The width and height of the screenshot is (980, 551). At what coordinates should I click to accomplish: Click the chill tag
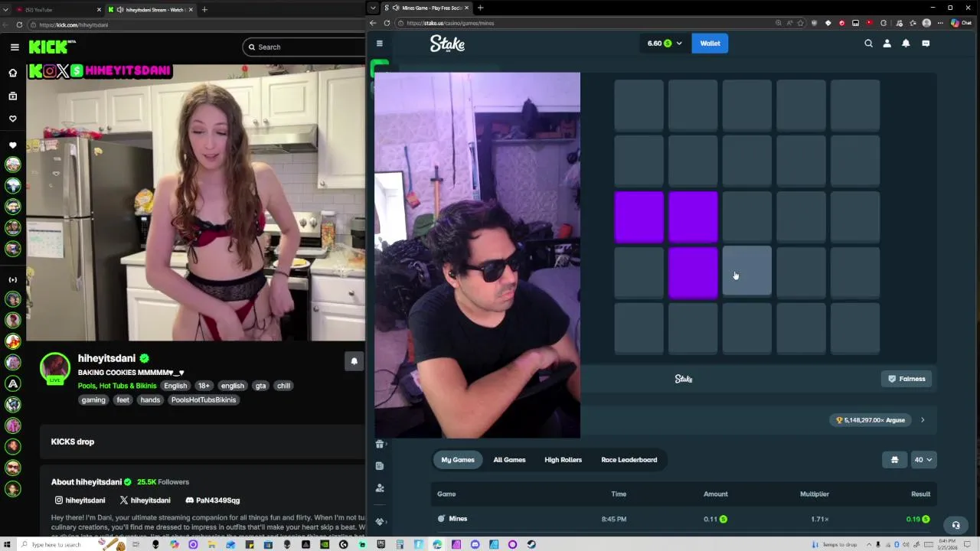click(x=283, y=386)
